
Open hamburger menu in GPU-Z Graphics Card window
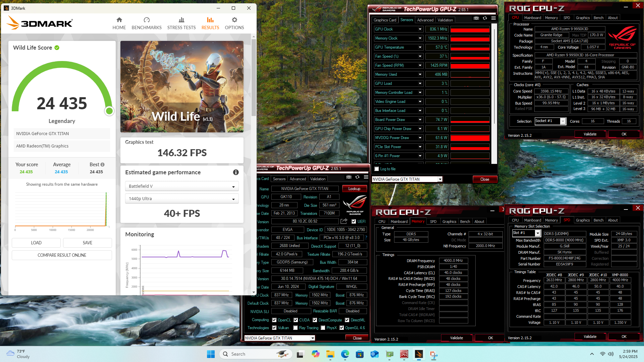coord(366,177)
